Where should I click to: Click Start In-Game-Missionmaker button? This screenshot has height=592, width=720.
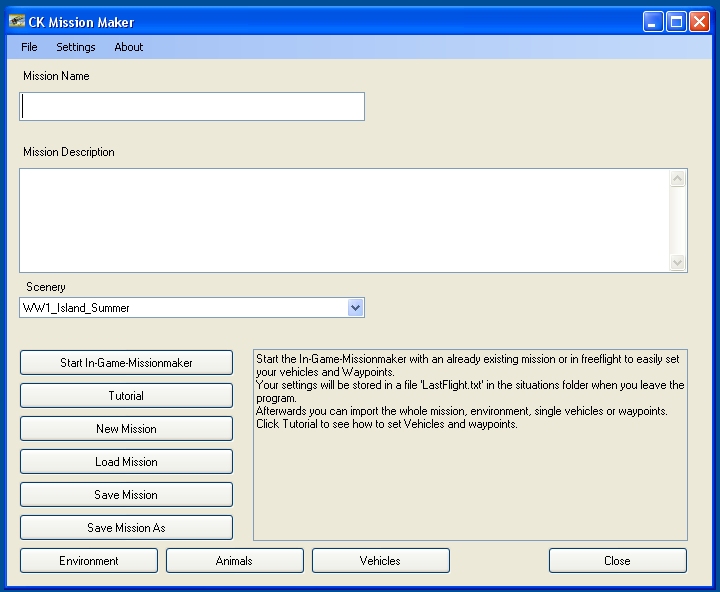click(x=126, y=363)
